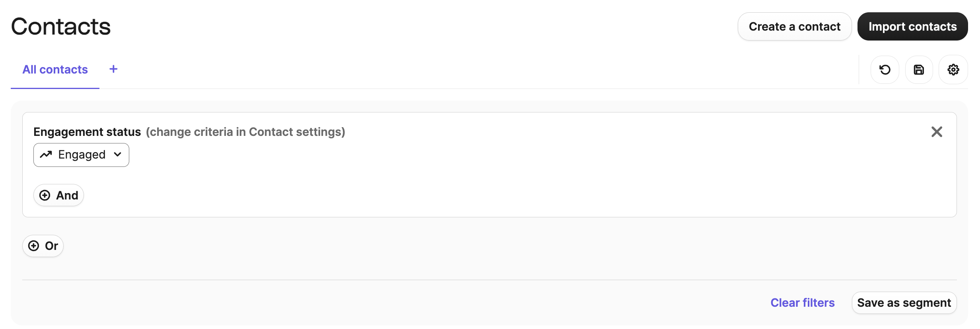
Task: Click the Contact settings criteria hint text
Action: pyautogui.click(x=245, y=132)
